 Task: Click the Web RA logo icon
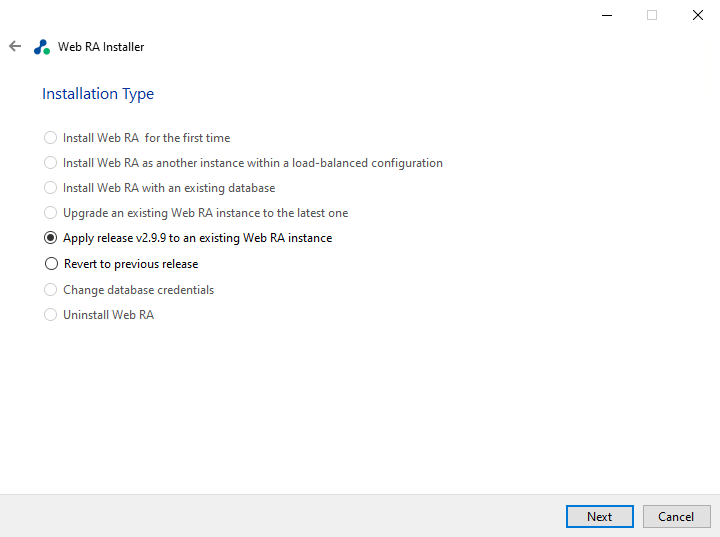42,47
